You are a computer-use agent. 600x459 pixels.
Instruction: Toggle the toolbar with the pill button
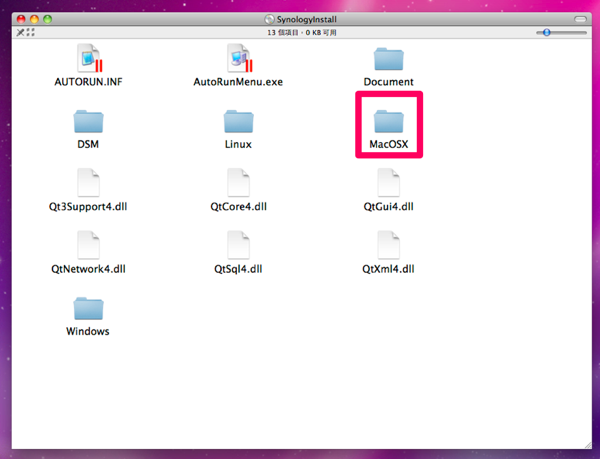click(x=580, y=19)
